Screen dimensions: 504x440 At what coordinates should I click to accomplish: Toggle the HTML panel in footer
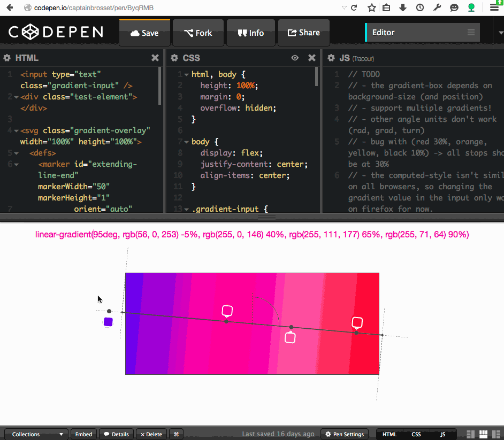tap(390, 434)
